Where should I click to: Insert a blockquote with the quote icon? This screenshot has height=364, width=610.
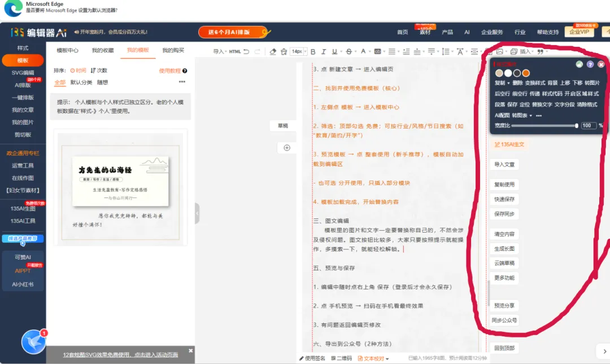[541, 51]
